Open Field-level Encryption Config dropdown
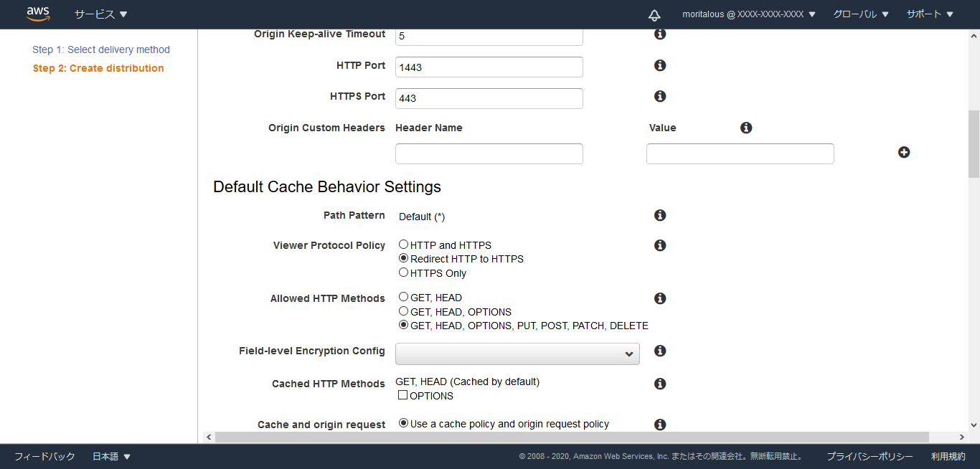Screen dimensions: 980x469 (x=517, y=354)
